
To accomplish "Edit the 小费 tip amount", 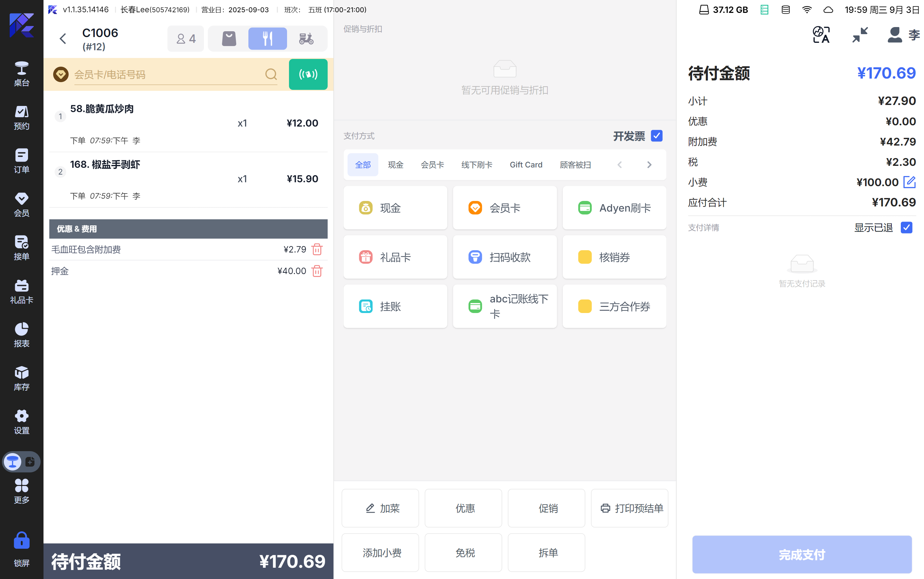I will pyautogui.click(x=909, y=182).
